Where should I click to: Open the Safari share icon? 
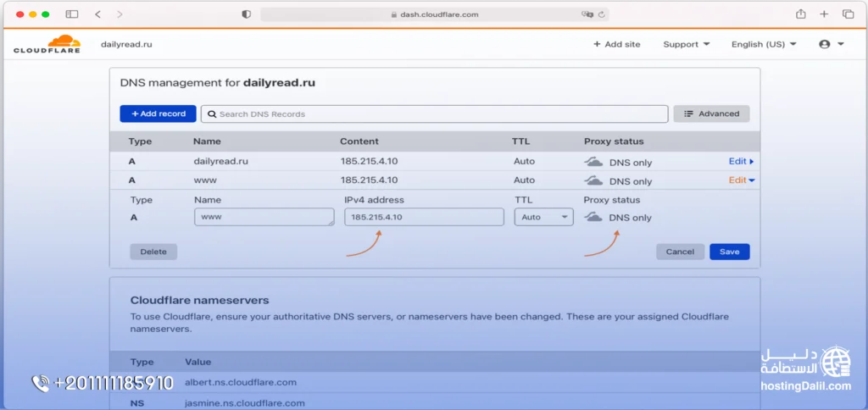click(x=800, y=14)
